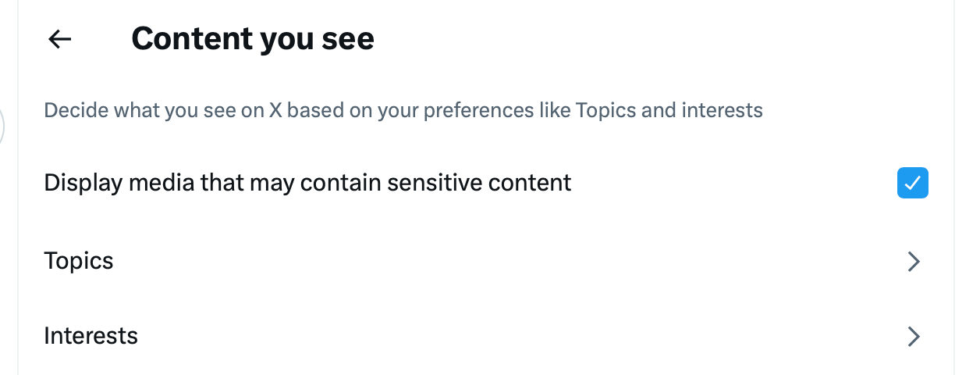Image resolution: width=980 pixels, height=375 pixels.
Task: Click the word "interests" in the gray description
Action: click(722, 110)
